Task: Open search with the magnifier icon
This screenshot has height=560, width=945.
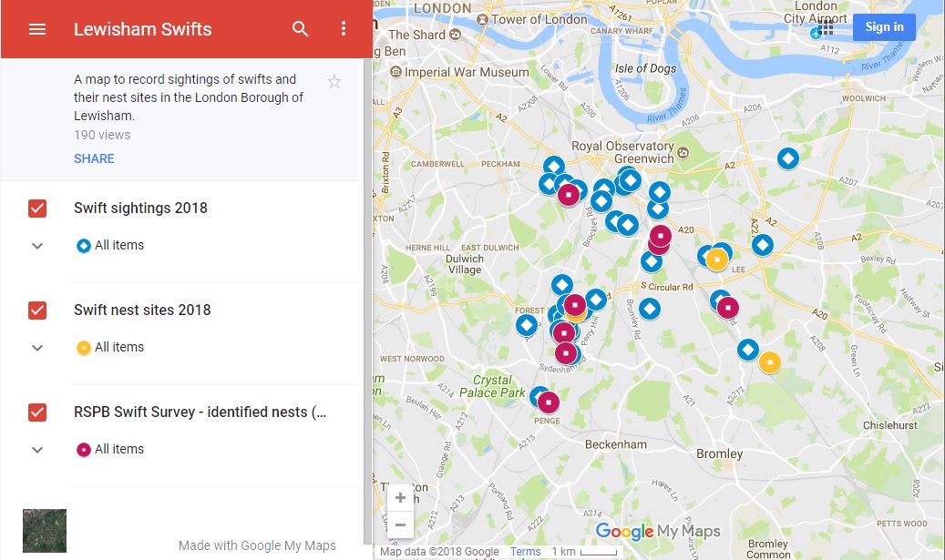Action: tap(300, 28)
